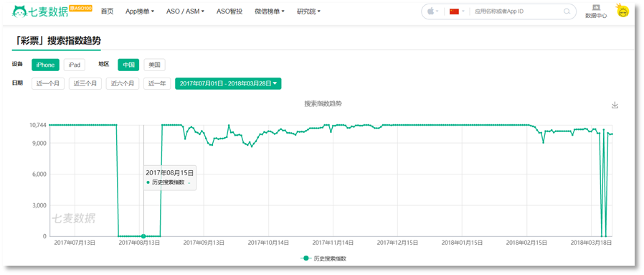
Task: Select 美国 region option
Action: 154,65
